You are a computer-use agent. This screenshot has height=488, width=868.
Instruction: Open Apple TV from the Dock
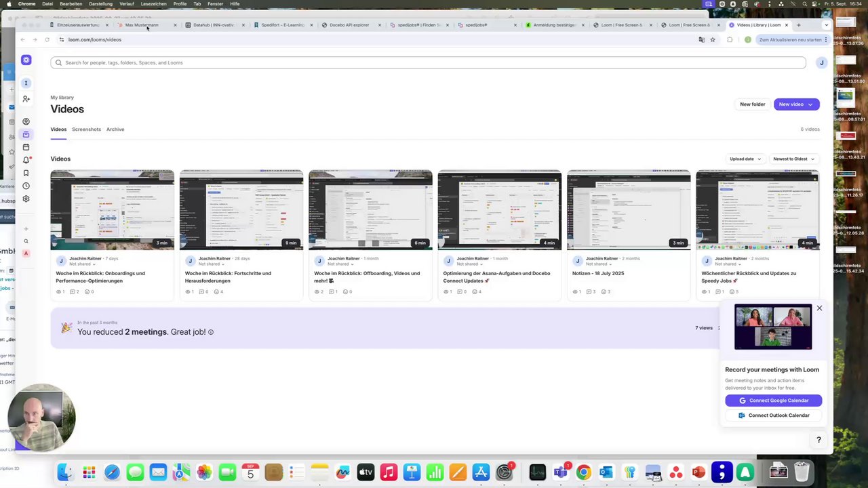[366, 472]
